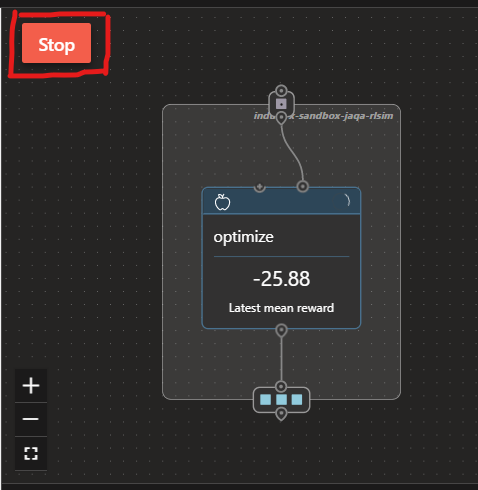The height and width of the screenshot is (490, 478).
Task: Click the plus connector on the optimize node's top edge
Action: pyautogui.click(x=260, y=187)
